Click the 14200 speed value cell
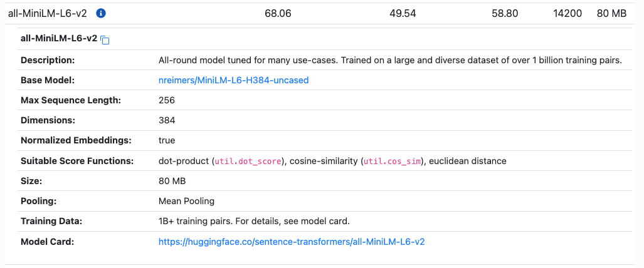Viewport: 644px width, 268px height. [567, 13]
